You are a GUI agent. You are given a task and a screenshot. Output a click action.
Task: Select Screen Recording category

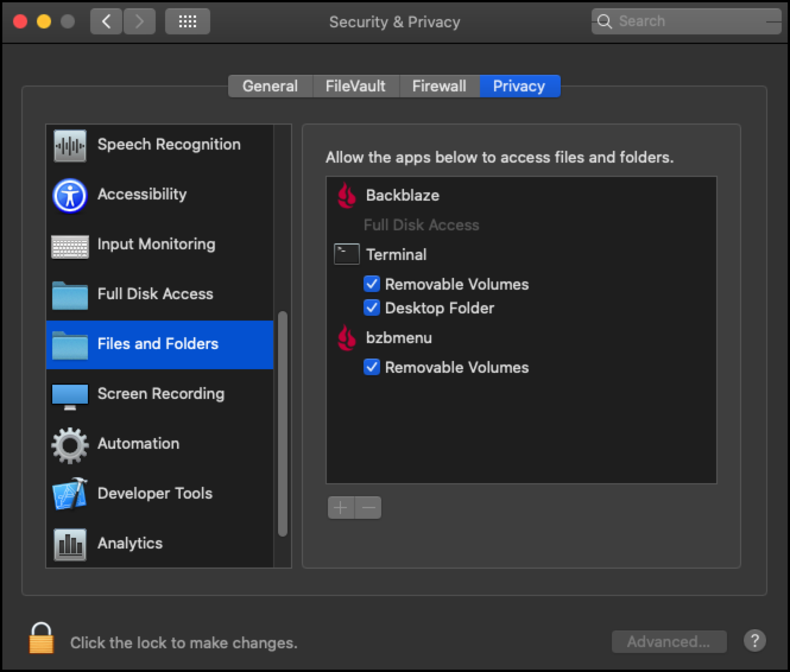(x=160, y=394)
